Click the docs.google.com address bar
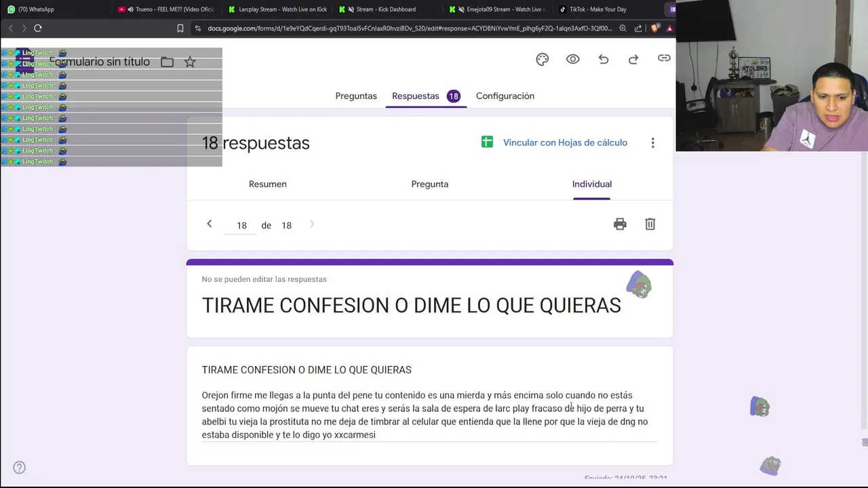The height and width of the screenshot is (488, 868). (x=410, y=28)
